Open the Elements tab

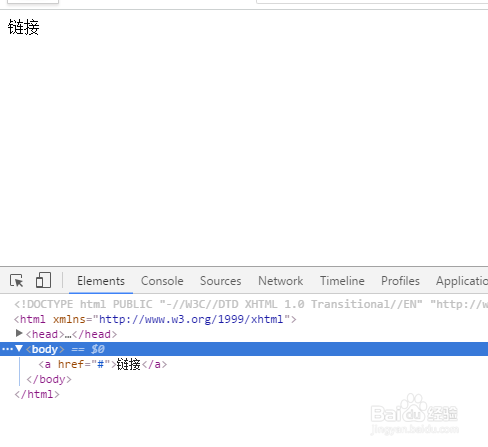[x=101, y=281]
